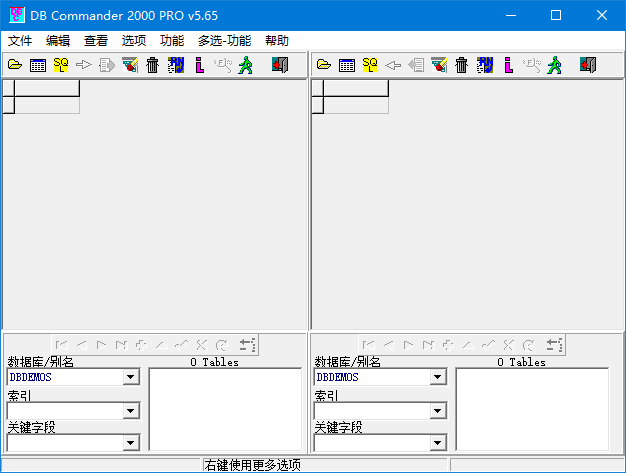Expand left 数据库/别名 DBDEMOS dropdown
The image size is (626, 473).
[131, 377]
